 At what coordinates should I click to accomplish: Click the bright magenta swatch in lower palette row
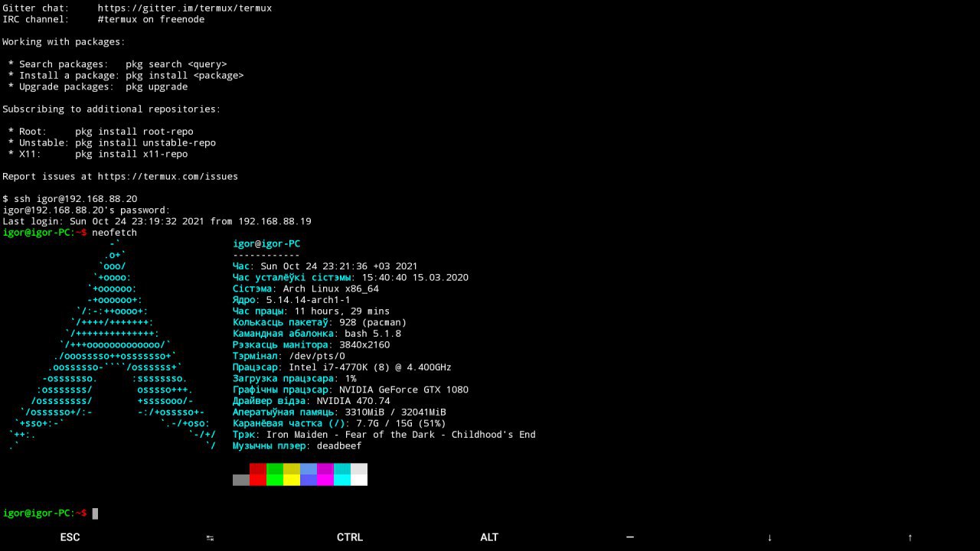pyautogui.click(x=325, y=480)
